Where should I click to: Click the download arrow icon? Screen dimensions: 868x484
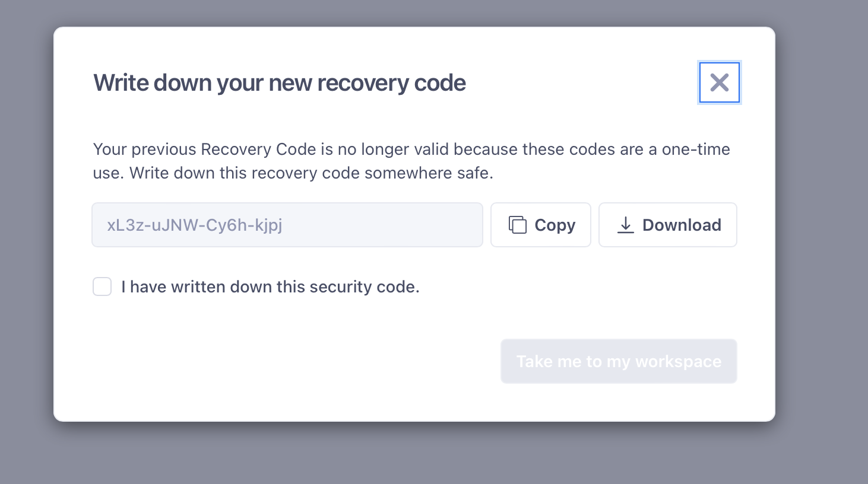point(626,225)
